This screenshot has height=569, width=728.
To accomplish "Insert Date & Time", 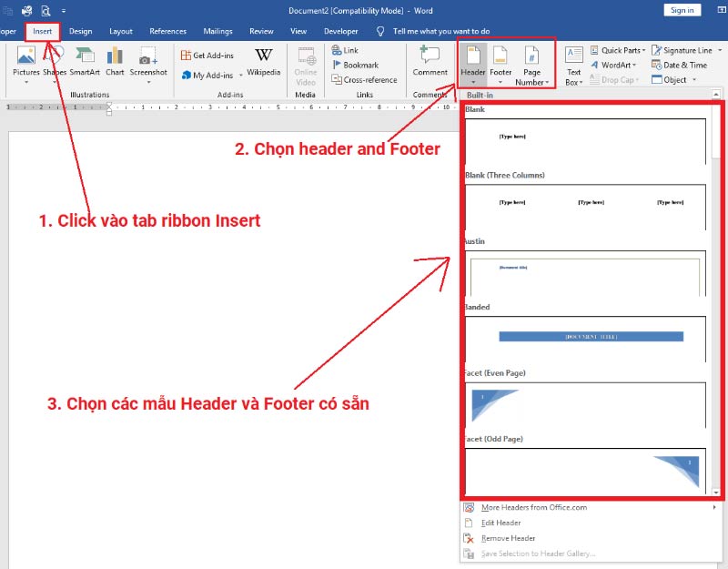I will (679, 65).
